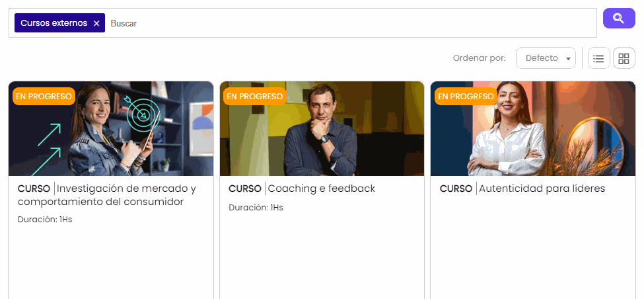Open the course title Autenticidad para líderes
Screen dimensions: 644x299
[542, 189]
